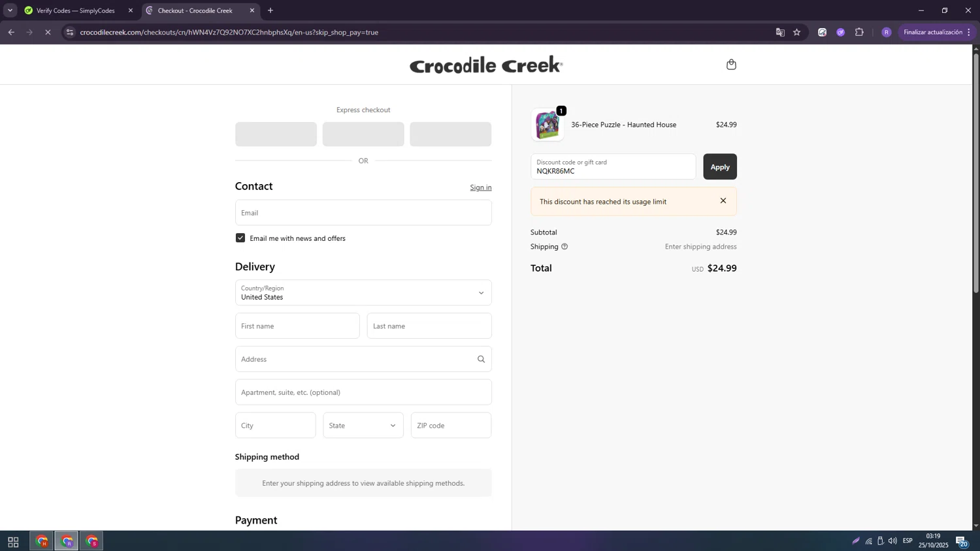The image size is (980, 551).
Task: Click the Sign in link
Action: (480, 187)
